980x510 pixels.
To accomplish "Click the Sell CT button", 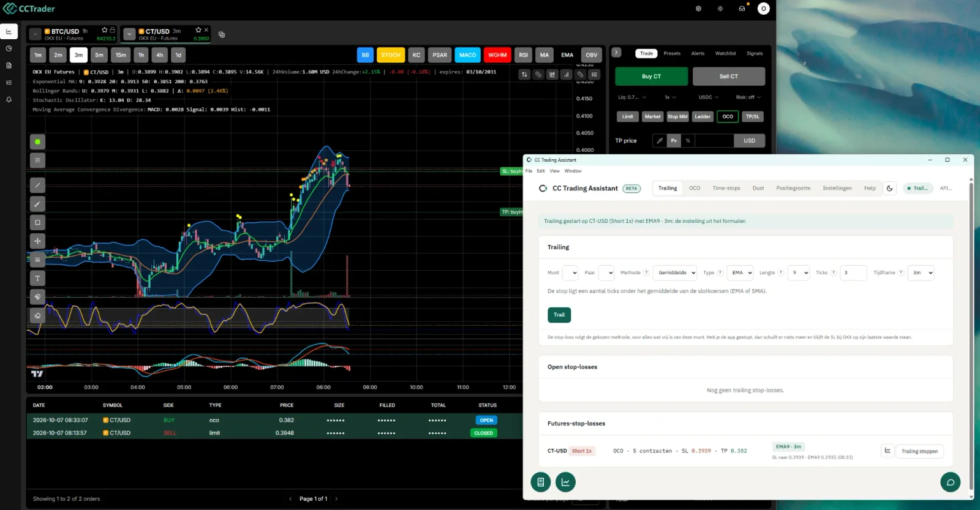I will click(729, 77).
